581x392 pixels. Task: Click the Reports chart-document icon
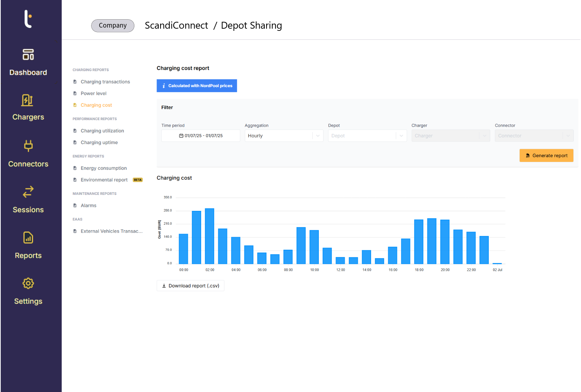(28, 238)
